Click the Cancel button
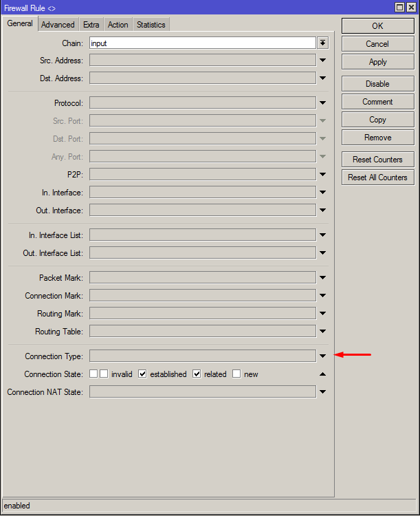The height and width of the screenshot is (516, 420). 377,44
